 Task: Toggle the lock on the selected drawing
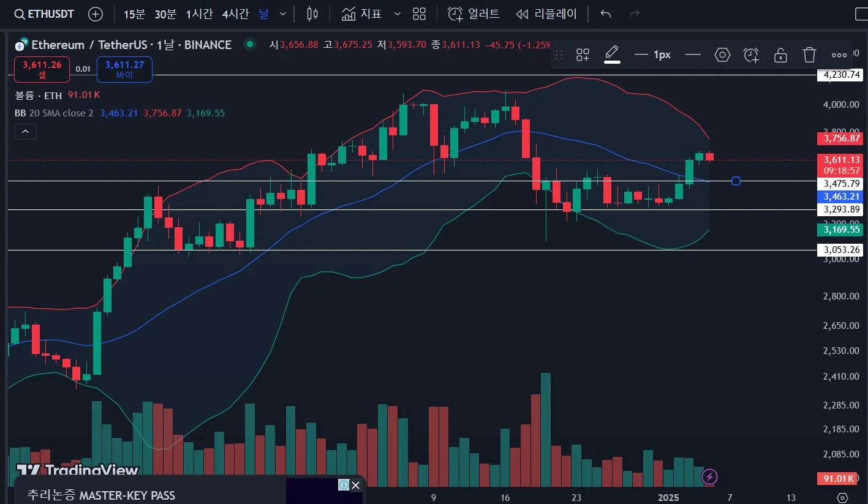[780, 55]
